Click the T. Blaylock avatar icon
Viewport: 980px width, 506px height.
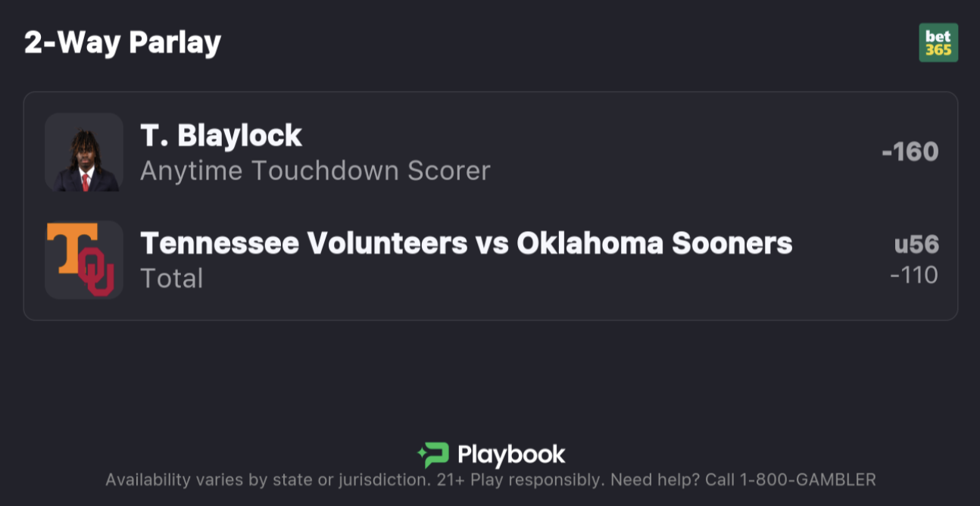pyautogui.click(x=83, y=151)
